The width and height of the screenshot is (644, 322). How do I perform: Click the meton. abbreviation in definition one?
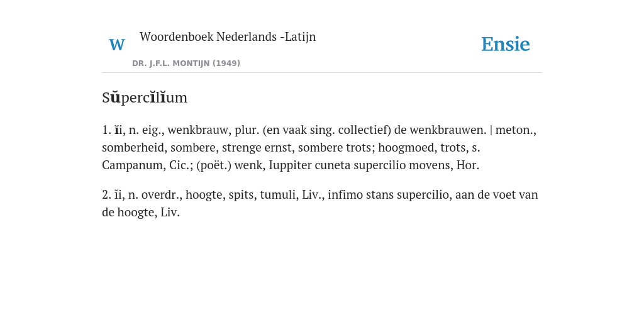pyautogui.click(x=516, y=130)
